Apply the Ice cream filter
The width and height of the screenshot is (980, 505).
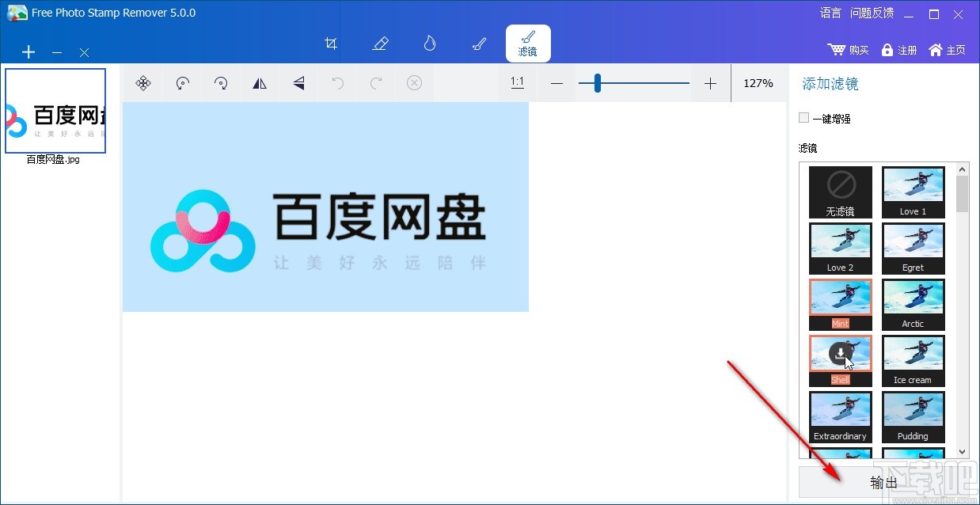tap(913, 360)
